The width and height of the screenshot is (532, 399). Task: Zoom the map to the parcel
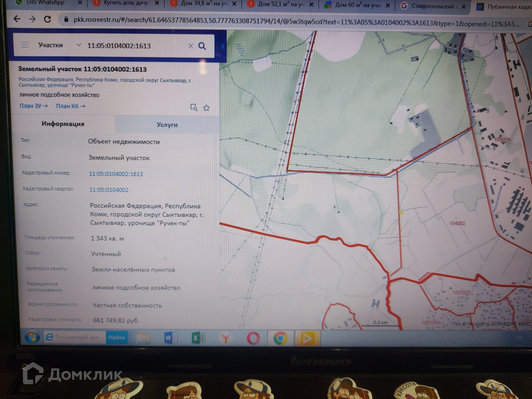[194, 108]
